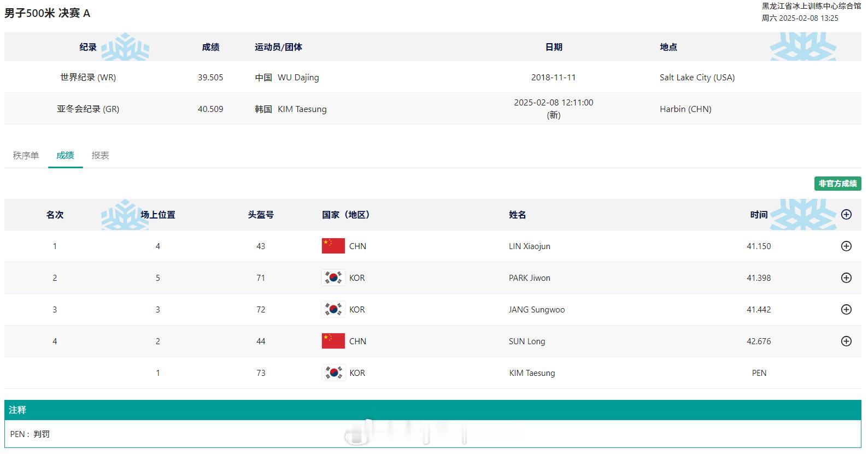Click the China flag for SUN Long
Screen dimensions: 868x454
[x=333, y=341]
